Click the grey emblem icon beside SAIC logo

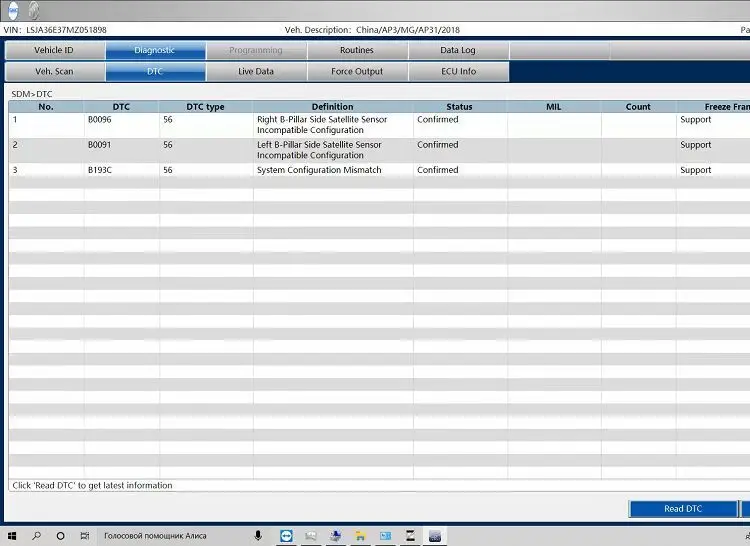34,10
